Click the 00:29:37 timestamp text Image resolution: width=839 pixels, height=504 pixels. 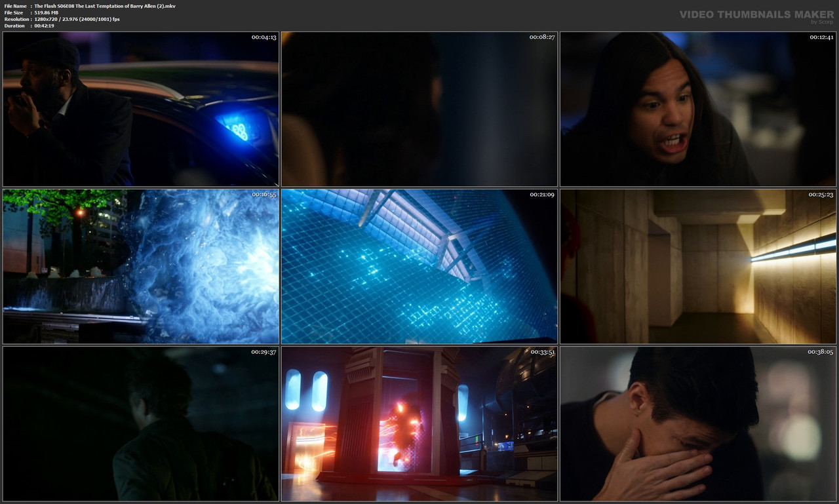[264, 352]
